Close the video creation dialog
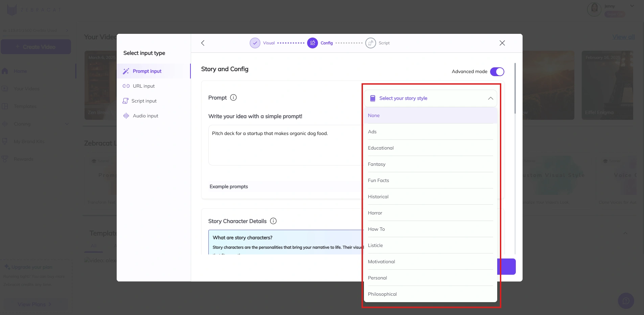Screen dimensions: 644x315 pos(502,43)
